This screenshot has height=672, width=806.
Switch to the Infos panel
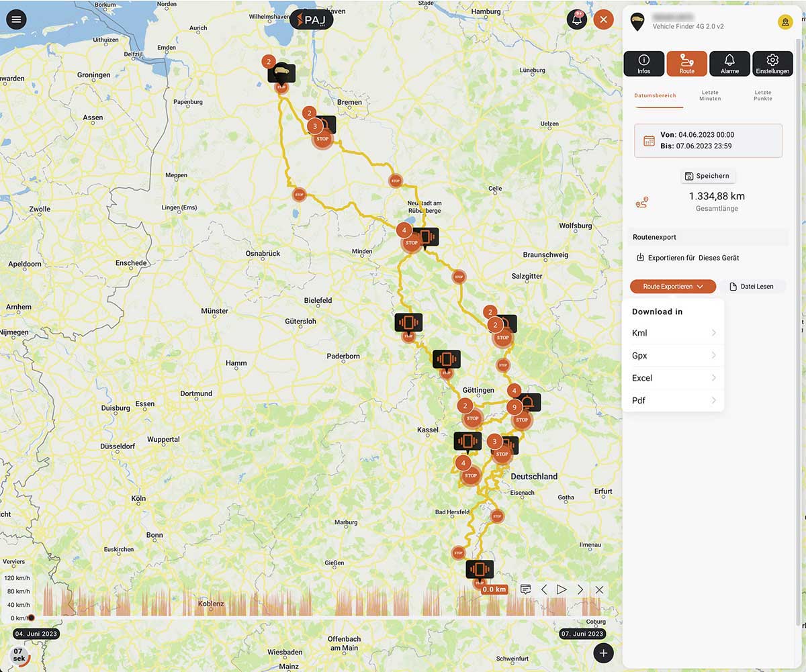(x=643, y=62)
